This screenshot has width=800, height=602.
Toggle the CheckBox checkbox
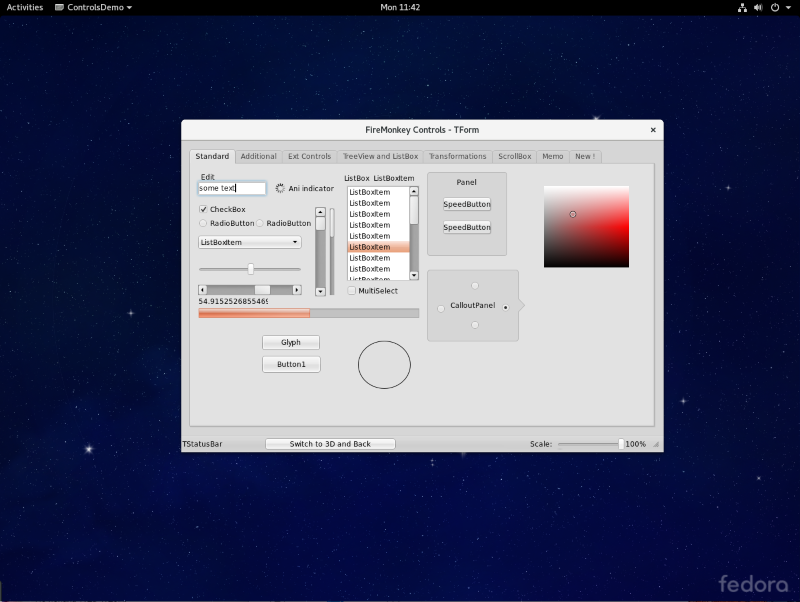click(203, 209)
